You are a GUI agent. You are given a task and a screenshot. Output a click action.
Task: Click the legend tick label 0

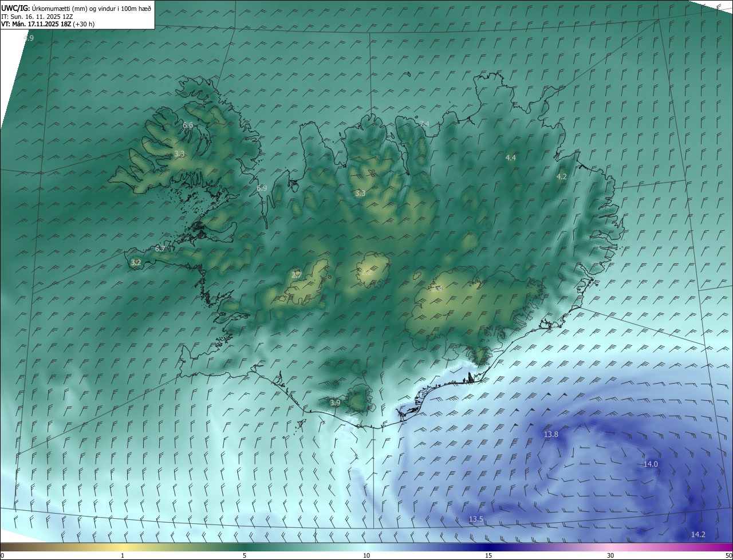(x=2, y=555)
